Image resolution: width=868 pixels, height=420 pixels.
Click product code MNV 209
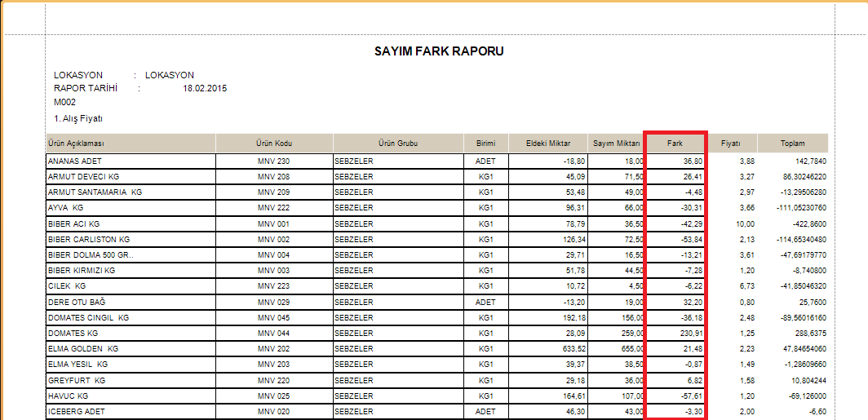point(274,192)
